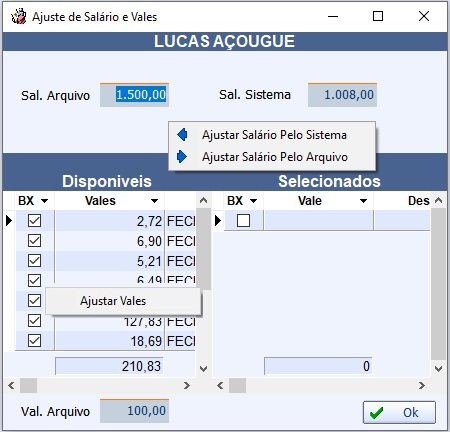Click the green checkmark on Ok button
Viewport: 450px width, 432px height.
pyautogui.click(x=377, y=413)
